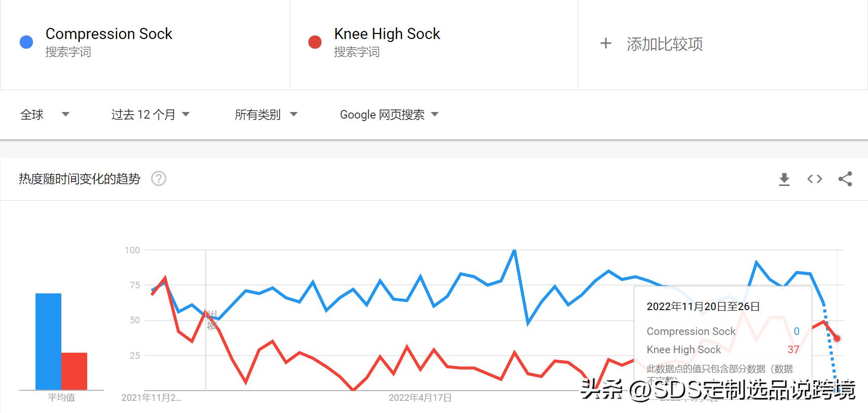Click 添加比较项 to add a new term

[x=665, y=44]
